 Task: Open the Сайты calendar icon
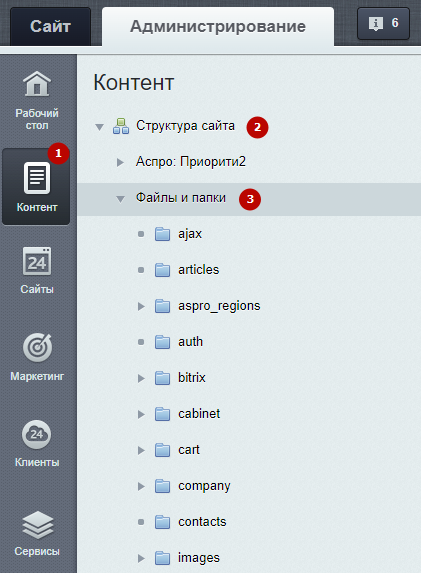tap(37, 261)
